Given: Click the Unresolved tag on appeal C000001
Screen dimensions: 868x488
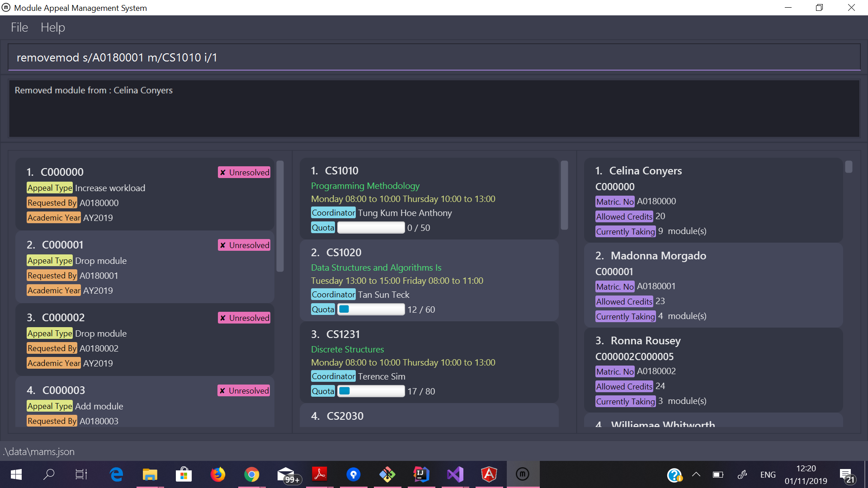Looking at the screenshot, I should pos(244,245).
